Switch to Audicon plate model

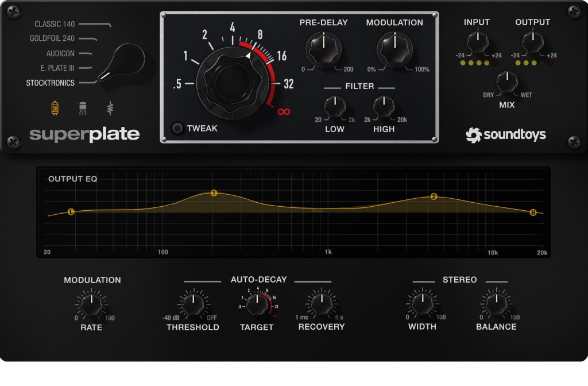[60, 53]
